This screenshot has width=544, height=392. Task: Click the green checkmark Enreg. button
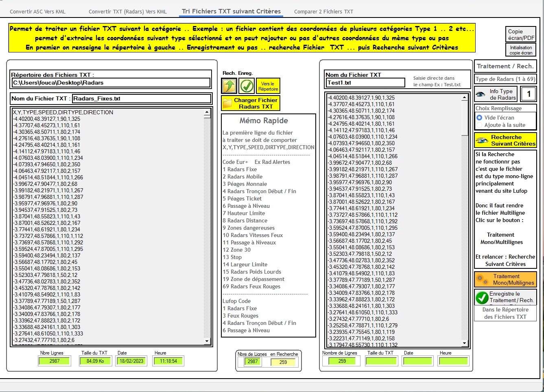click(x=247, y=86)
